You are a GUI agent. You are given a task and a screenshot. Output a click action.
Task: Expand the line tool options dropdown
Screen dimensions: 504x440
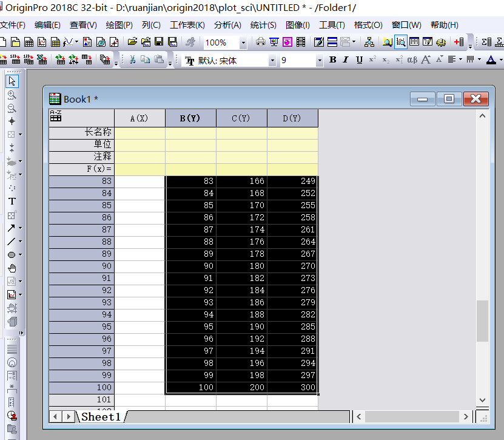click(20, 241)
